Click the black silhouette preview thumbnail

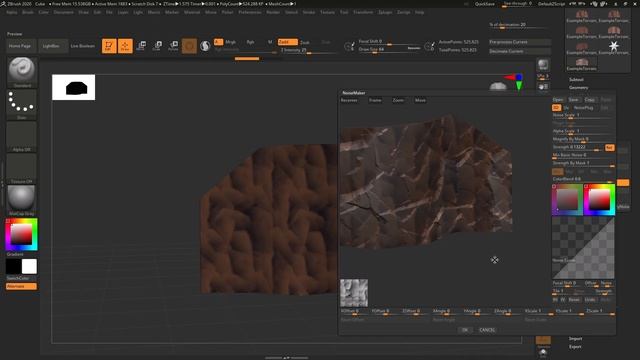[x=73, y=87]
